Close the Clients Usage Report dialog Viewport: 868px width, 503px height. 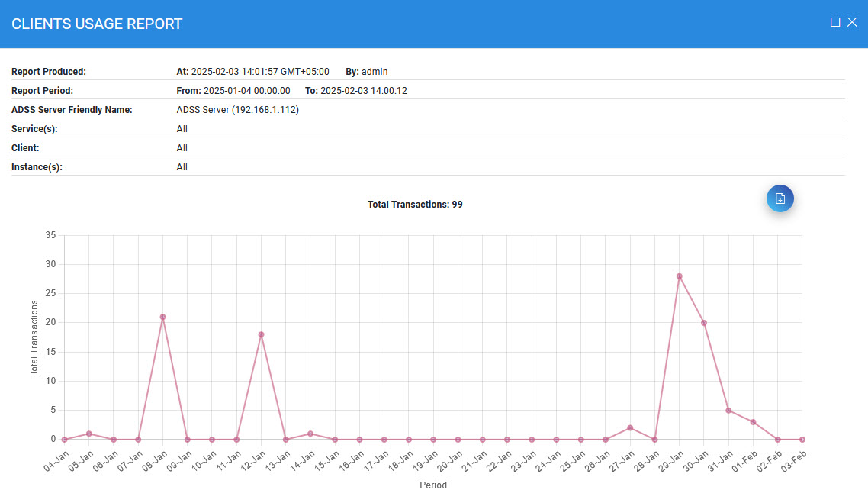click(x=852, y=23)
